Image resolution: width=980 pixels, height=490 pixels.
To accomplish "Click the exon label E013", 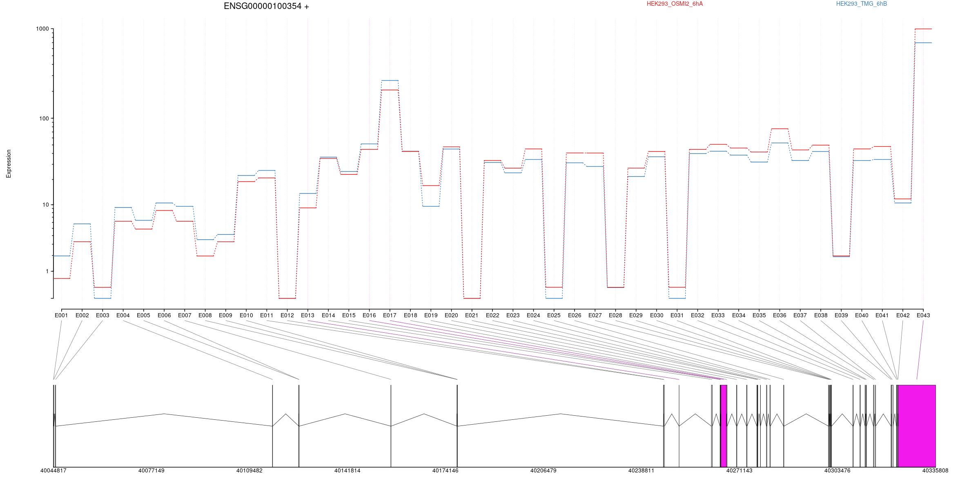I will click(x=307, y=315).
